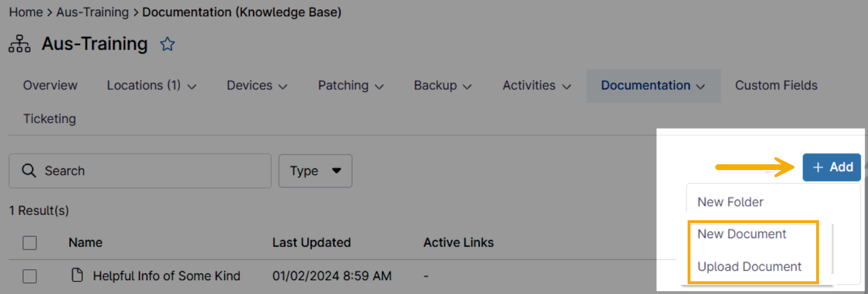Screen dimensions: 868x294
Task: Switch to the Overview tab
Action: [x=50, y=86]
